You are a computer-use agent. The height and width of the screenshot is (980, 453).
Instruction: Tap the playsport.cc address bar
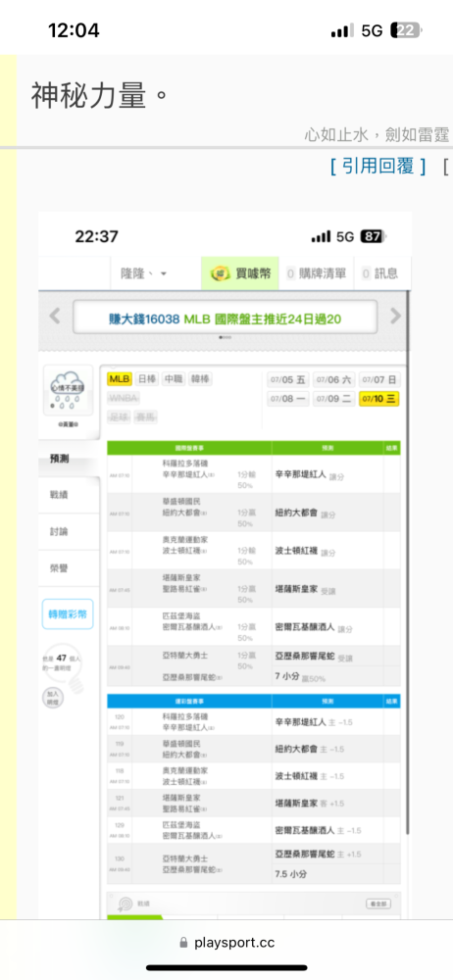tap(226, 943)
